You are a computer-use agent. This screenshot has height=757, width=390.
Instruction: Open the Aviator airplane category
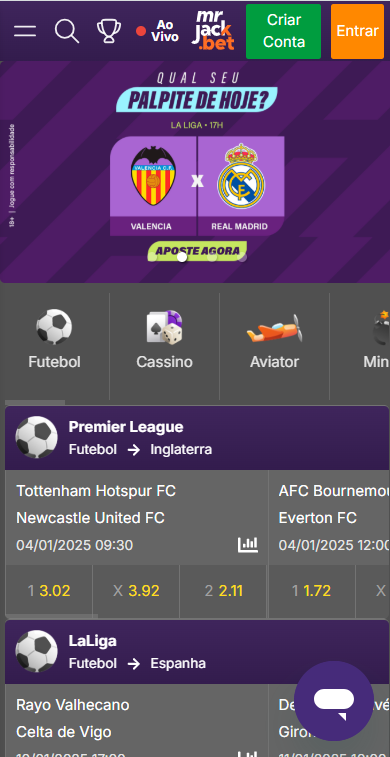point(274,340)
